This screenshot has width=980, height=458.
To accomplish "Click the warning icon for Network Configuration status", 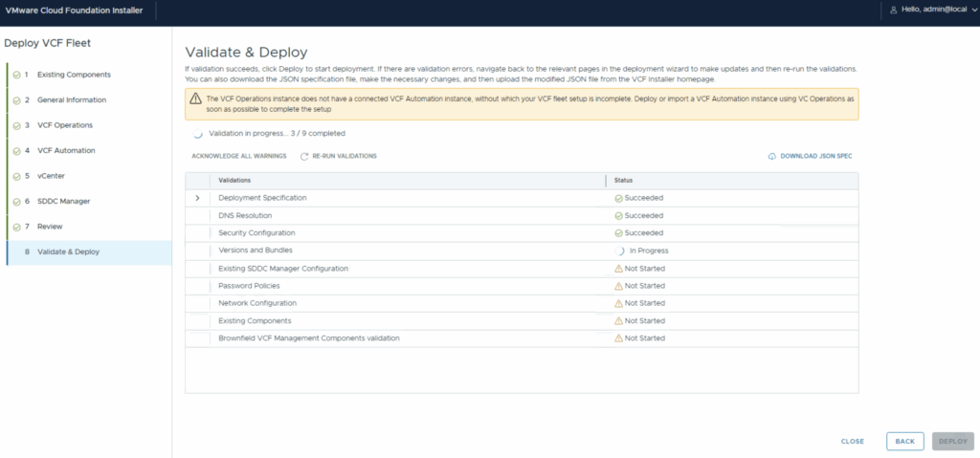I will [618, 303].
